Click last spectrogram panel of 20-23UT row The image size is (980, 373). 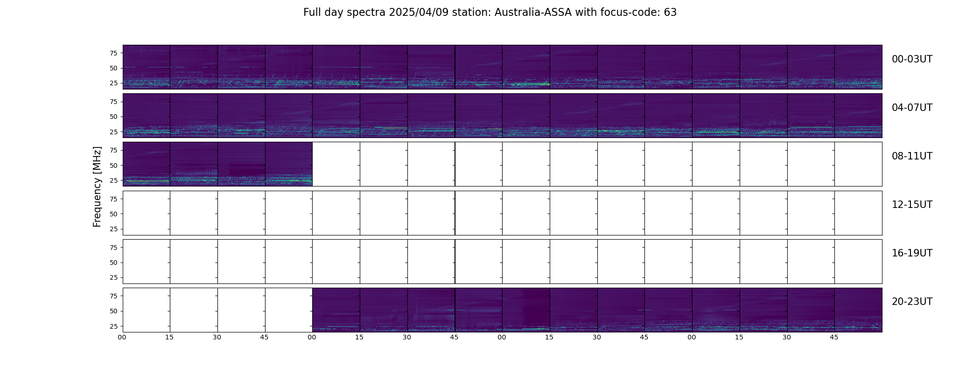pyautogui.click(x=858, y=310)
